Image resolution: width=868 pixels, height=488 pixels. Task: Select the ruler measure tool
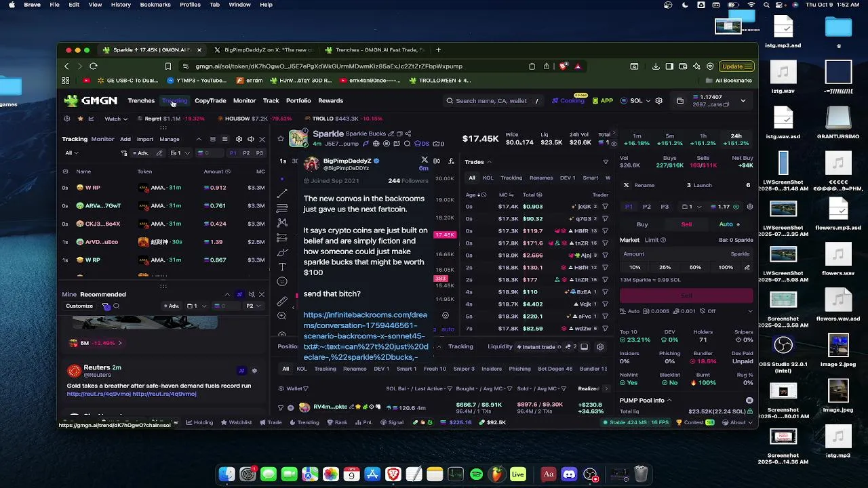283,301
